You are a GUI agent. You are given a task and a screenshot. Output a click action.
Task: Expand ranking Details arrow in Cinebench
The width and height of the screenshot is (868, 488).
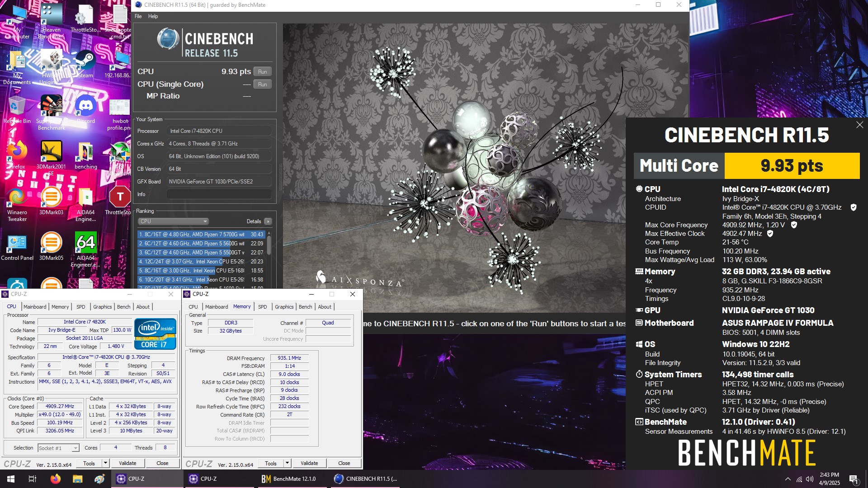click(x=268, y=221)
